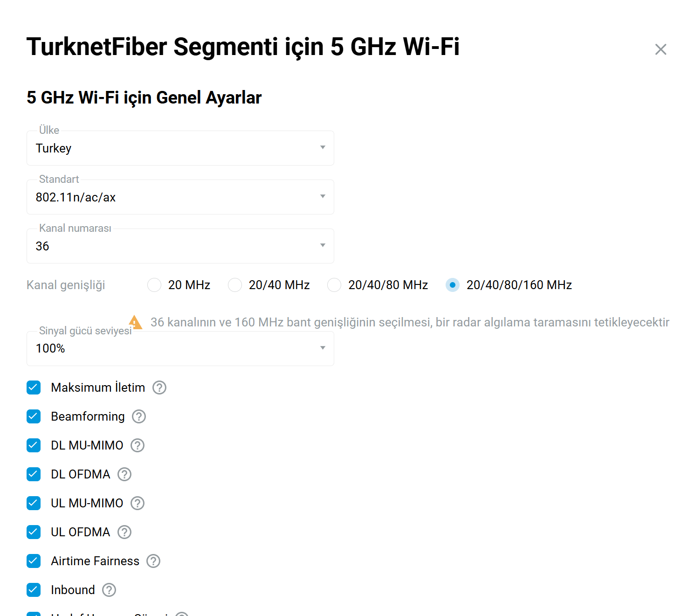Disable the Beamforming checkbox
Viewport: 695px width, 616px height.
click(34, 416)
